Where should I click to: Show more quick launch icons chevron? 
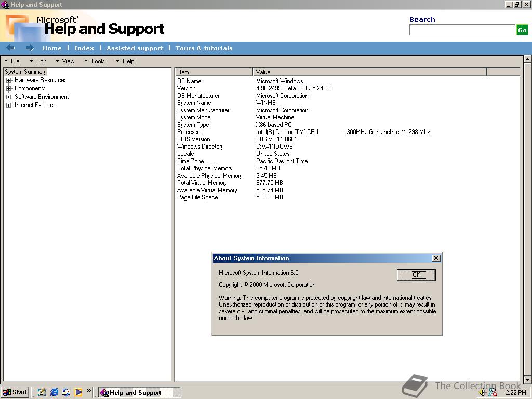pyautogui.click(x=89, y=391)
